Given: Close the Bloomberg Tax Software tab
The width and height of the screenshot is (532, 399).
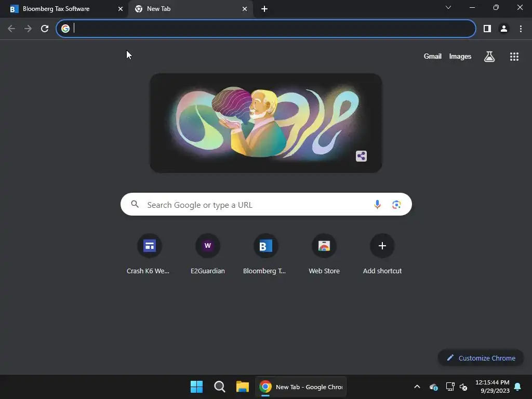Looking at the screenshot, I should (121, 9).
